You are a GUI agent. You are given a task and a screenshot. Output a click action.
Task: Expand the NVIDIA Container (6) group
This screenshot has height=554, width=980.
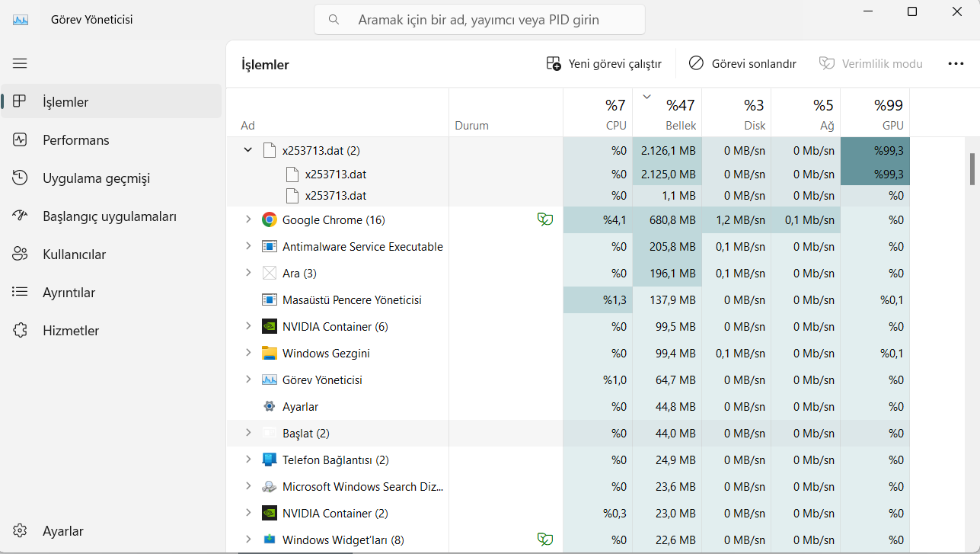click(247, 326)
